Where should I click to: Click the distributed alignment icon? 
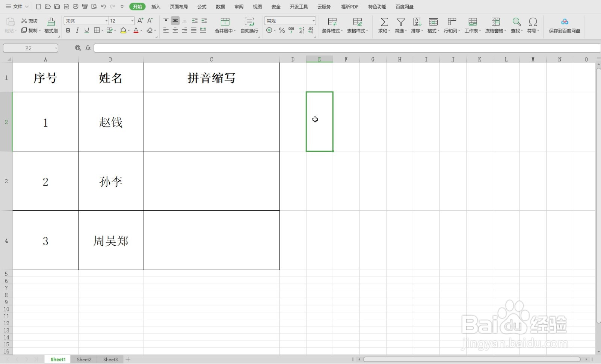pos(203,30)
